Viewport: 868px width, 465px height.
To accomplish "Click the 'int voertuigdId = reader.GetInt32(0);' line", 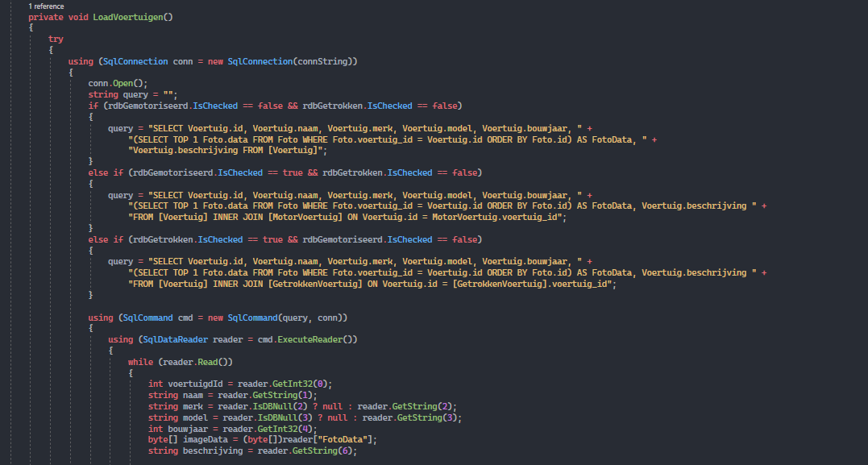I will (240, 384).
